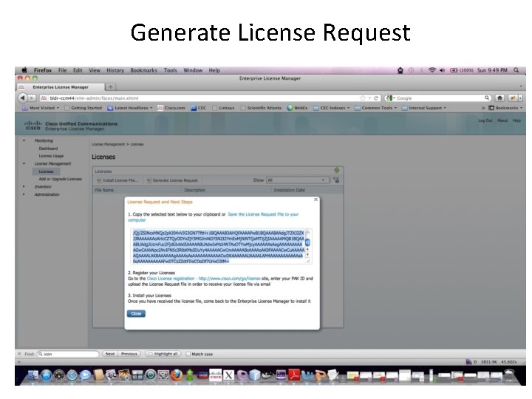Image resolution: width=532 pixels, height=399 pixels.
Task: Click the bookmark star in address bar
Action: [x=362, y=98]
